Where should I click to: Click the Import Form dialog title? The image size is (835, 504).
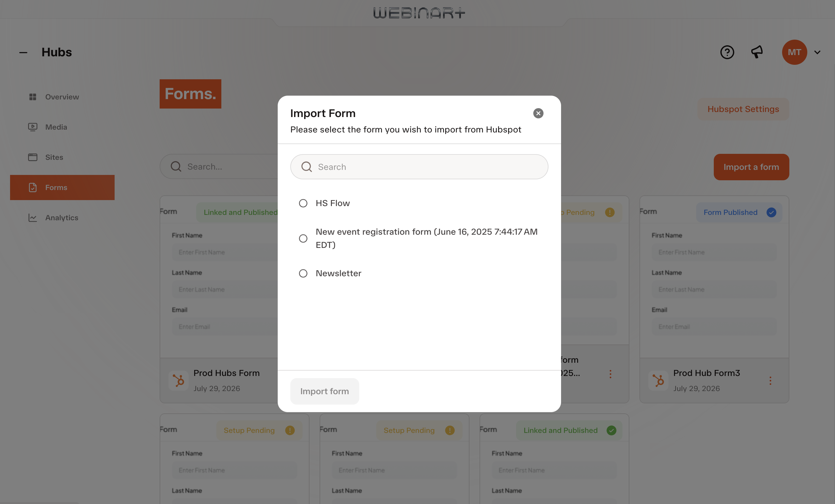pos(323,113)
